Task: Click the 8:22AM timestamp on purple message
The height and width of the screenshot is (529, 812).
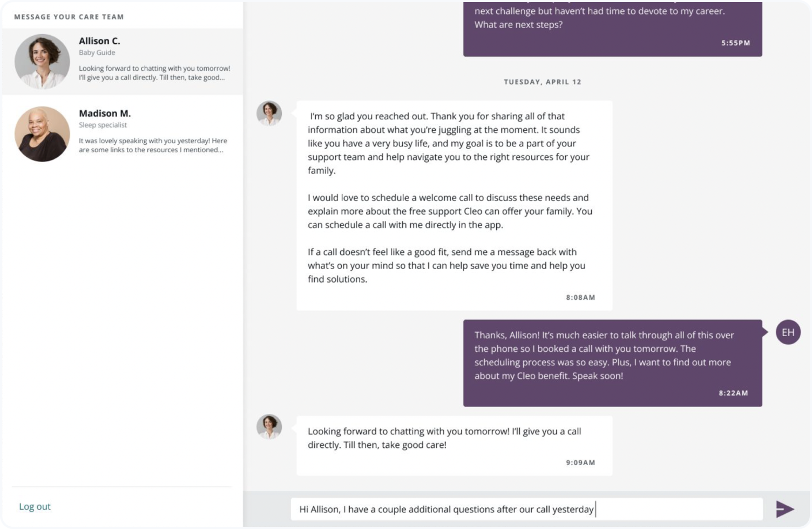Action: [733, 393]
